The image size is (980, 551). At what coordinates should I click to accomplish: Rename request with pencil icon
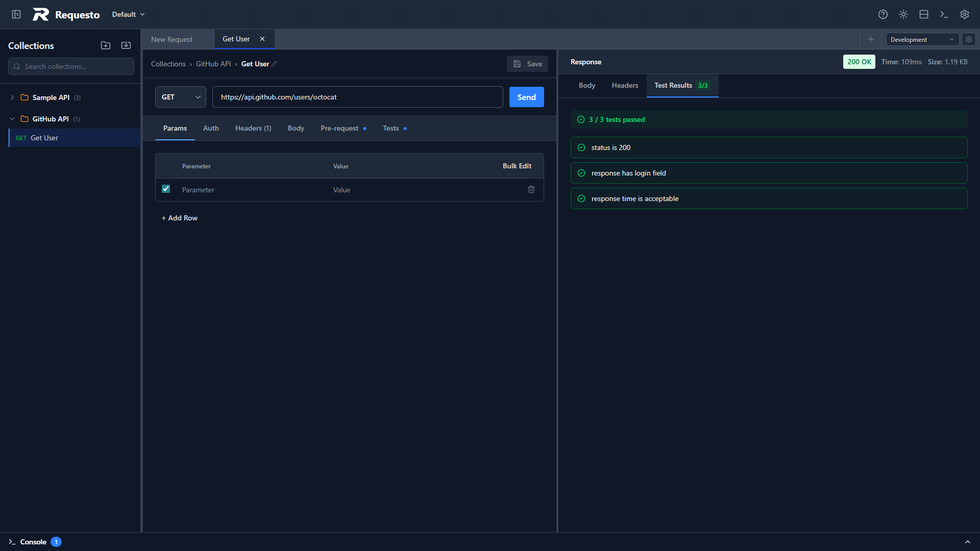point(274,64)
